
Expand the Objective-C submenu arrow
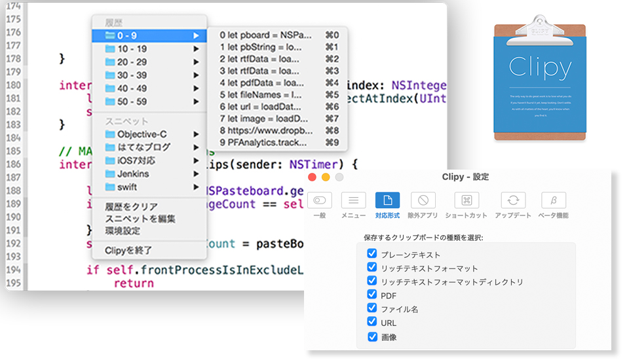coord(196,134)
